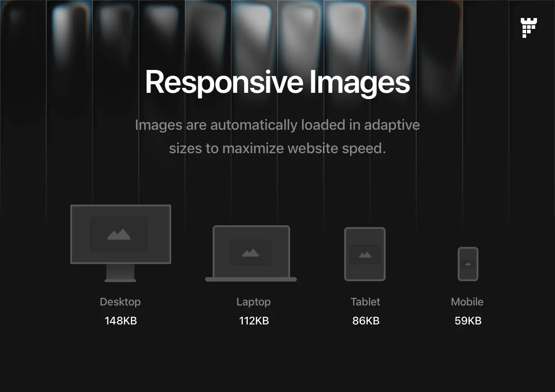Image resolution: width=555 pixels, height=392 pixels.
Task: Click the 112KB file size value
Action: point(254,321)
